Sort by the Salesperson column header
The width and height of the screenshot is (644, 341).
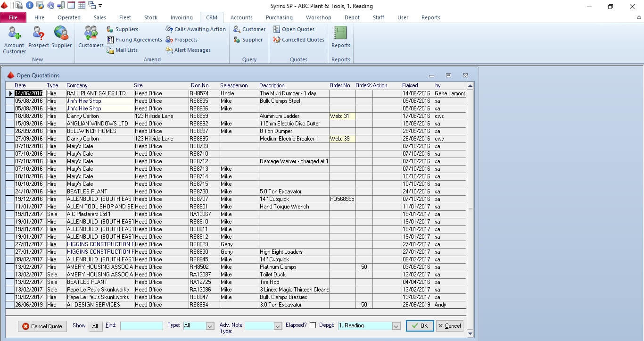click(234, 85)
